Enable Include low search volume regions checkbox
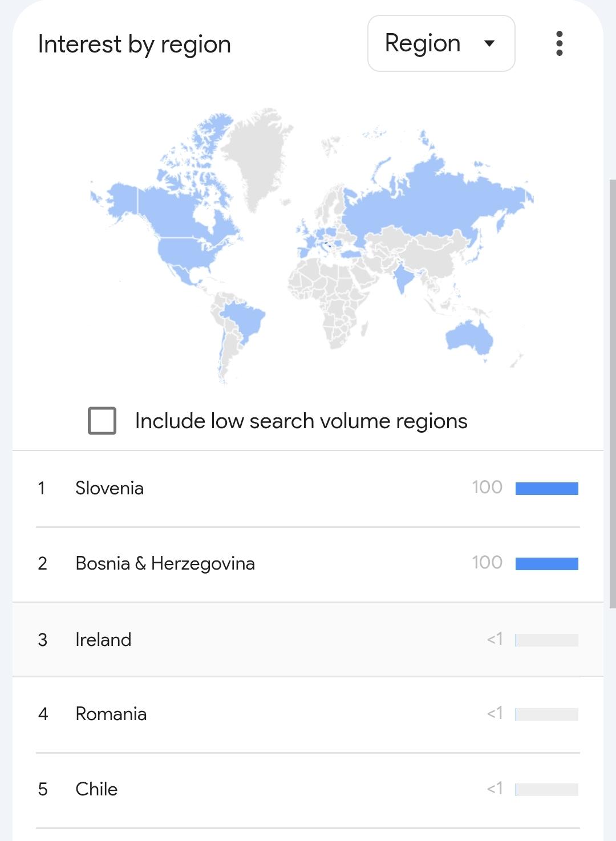Screen dimensions: 616x841 coord(102,421)
